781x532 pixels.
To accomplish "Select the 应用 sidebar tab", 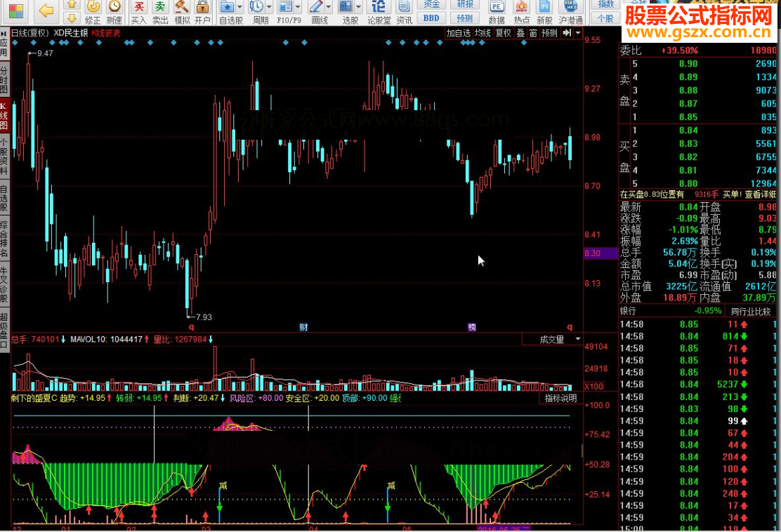I will (4, 44).
